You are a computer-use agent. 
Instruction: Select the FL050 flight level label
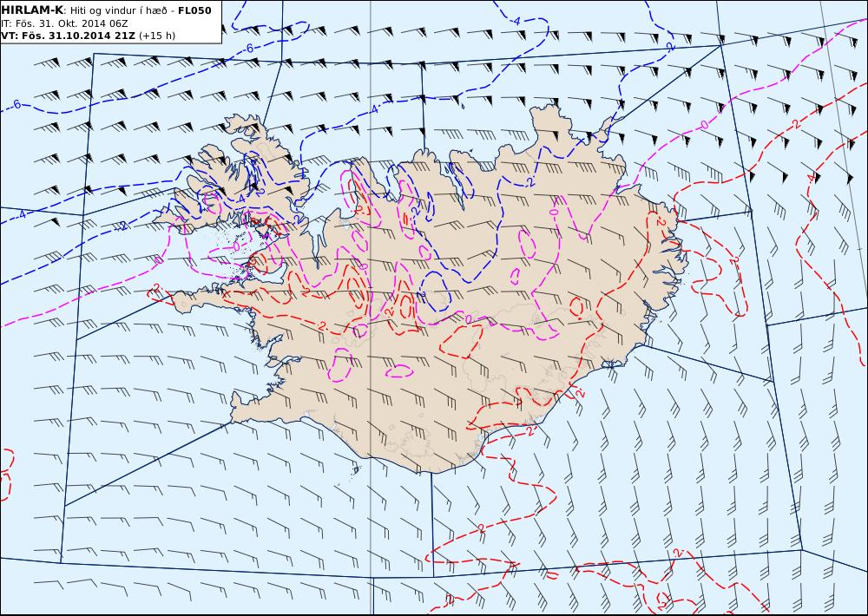tap(194, 10)
